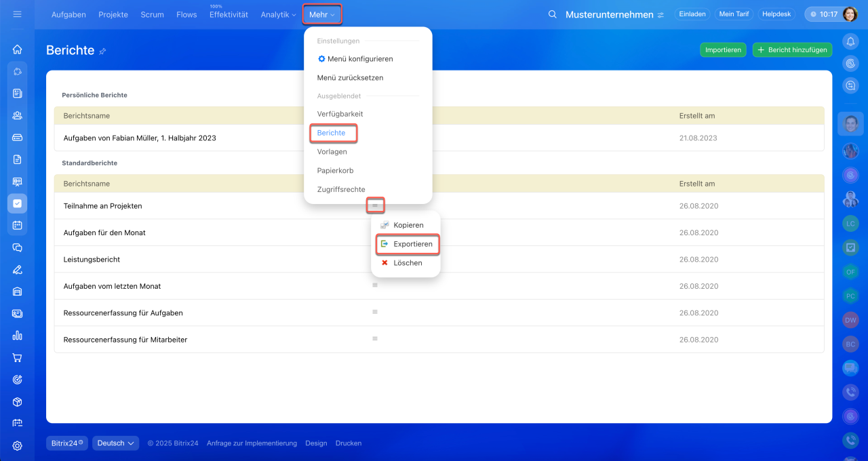Open the BC contact avatar in right panel
Image resolution: width=868 pixels, height=461 pixels.
(850, 344)
